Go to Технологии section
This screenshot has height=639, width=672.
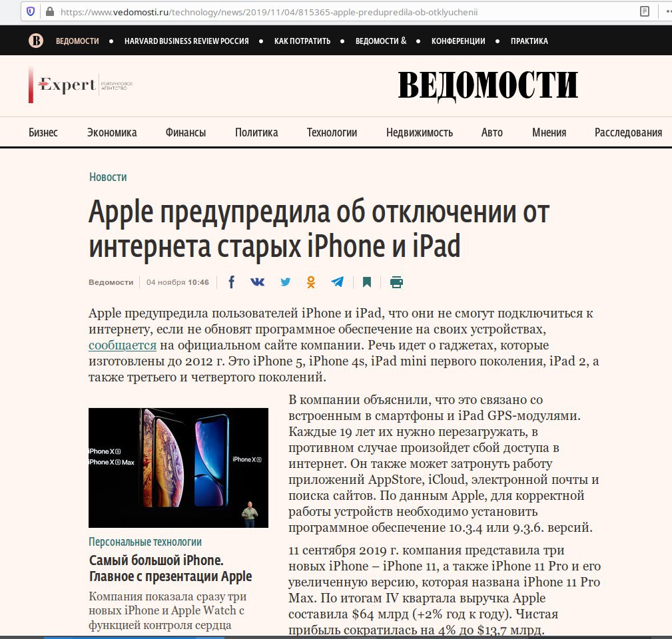(332, 132)
